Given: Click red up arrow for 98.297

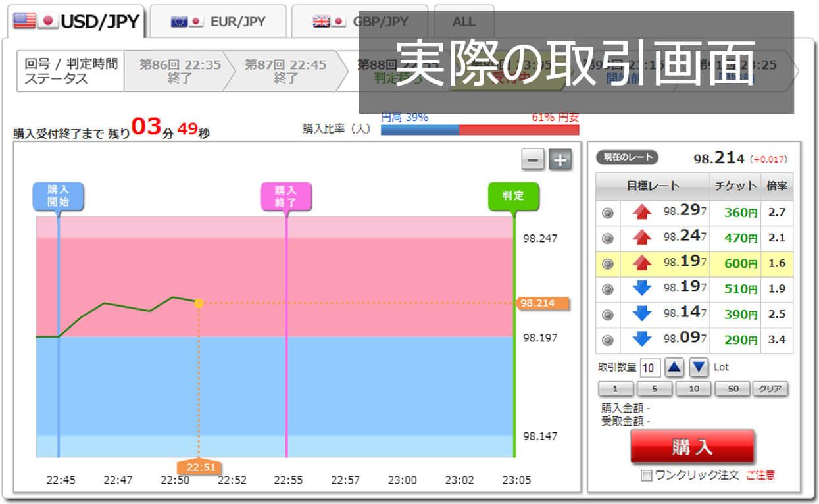Looking at the screenshot, I should [641, 212].
